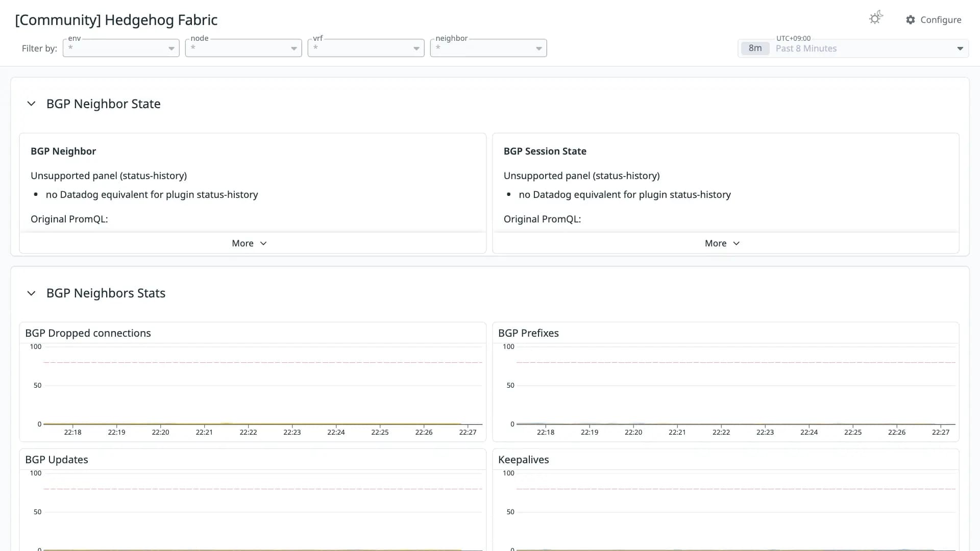Collapse the BGP Neighbors Stats section
The width and height of the screenshot is (980, 551).
tap(31, 293)
